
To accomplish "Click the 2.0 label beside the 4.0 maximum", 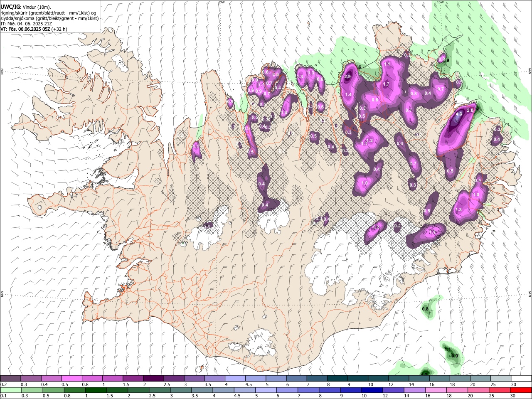I will (470, 110).
